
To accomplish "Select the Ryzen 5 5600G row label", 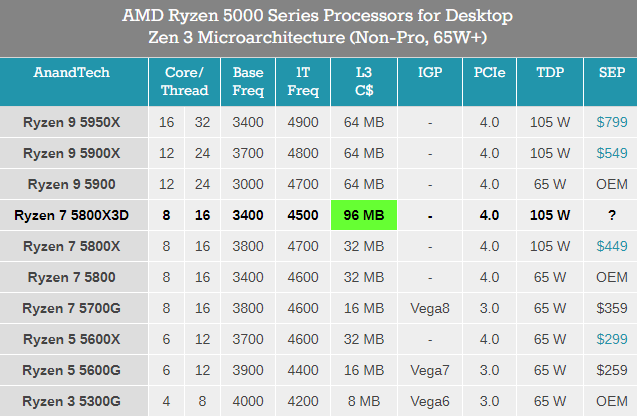I will pyautogui.click(x=72, y=370).
